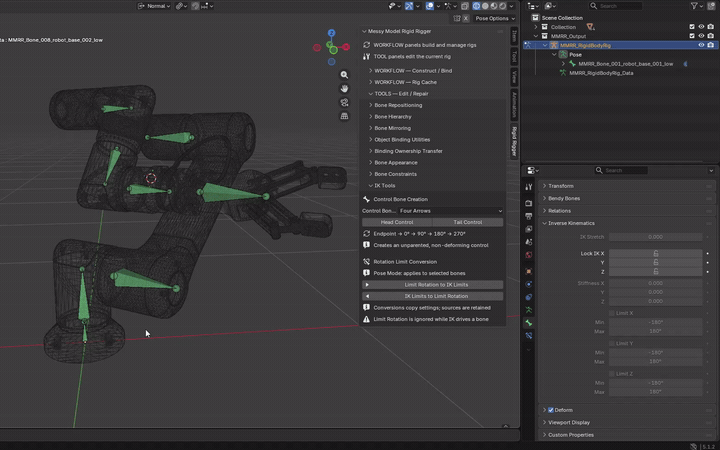Expand the Bendy Bones panel
This screenshot has width=720, height=450.
627,198
